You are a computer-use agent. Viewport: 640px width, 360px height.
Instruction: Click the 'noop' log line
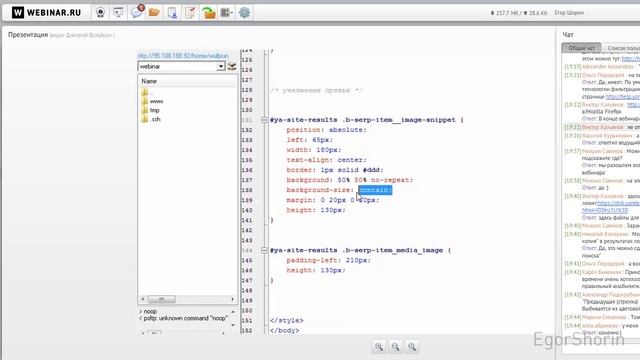(x=148, y=311)
